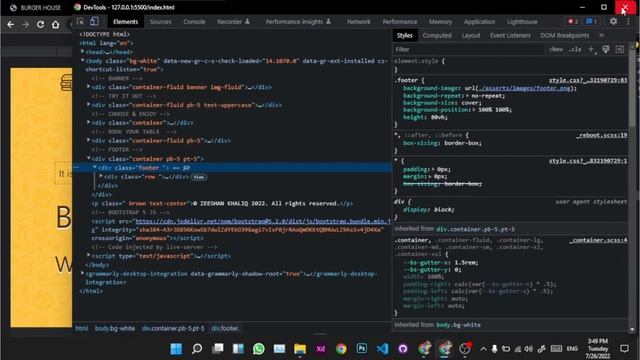640x360 pixels.
Task: Go forward in the browser
Action: tap(25, 24)
